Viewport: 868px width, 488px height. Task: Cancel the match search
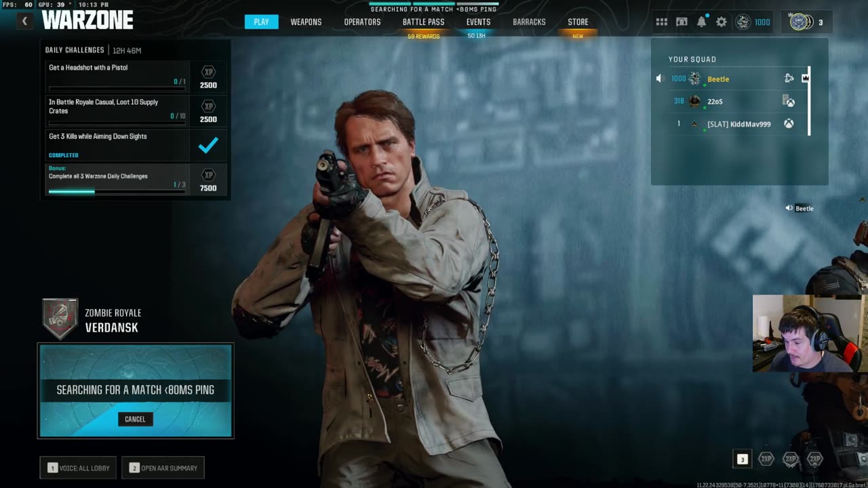coord(135,419)
